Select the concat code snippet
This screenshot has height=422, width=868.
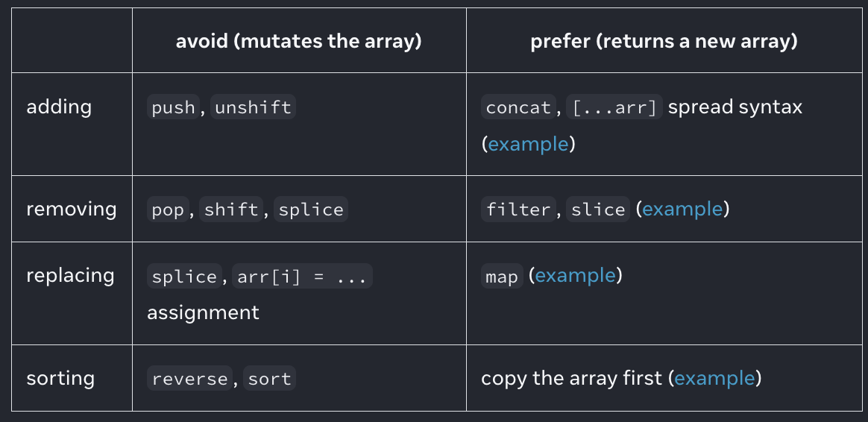click(518, 107)
